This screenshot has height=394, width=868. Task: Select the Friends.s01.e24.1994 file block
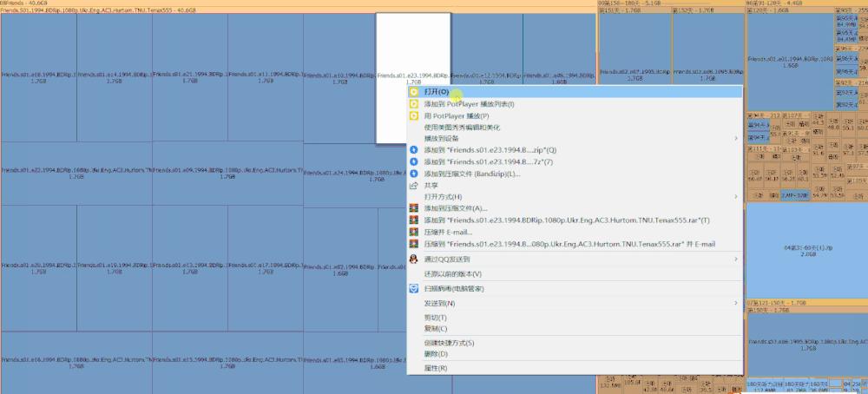click(x=355, y=176)
